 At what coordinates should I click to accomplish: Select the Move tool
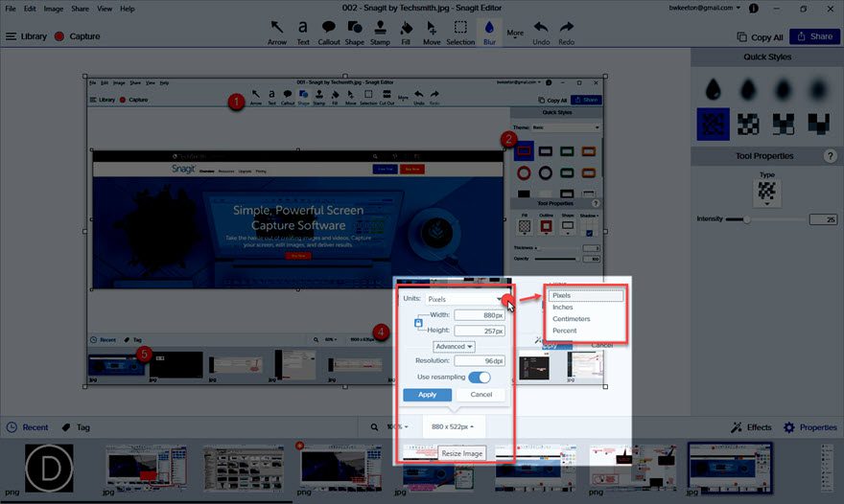(x=432, y=33)
